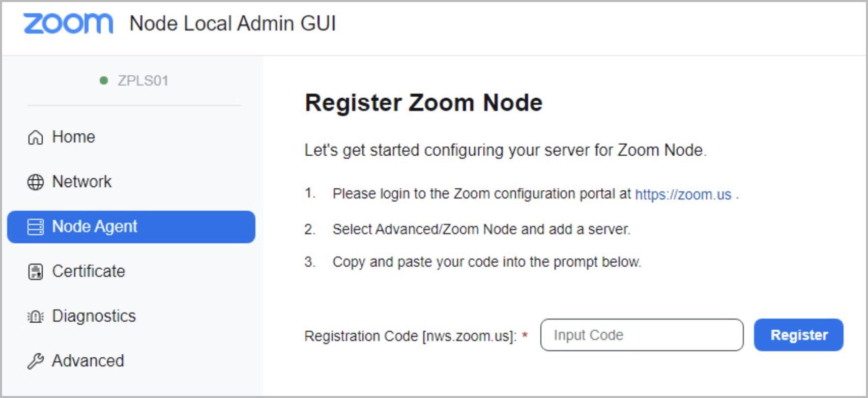868x398 pixels.
Task: Click the Node Local Admin GUI title
Action: click(233, 23)
